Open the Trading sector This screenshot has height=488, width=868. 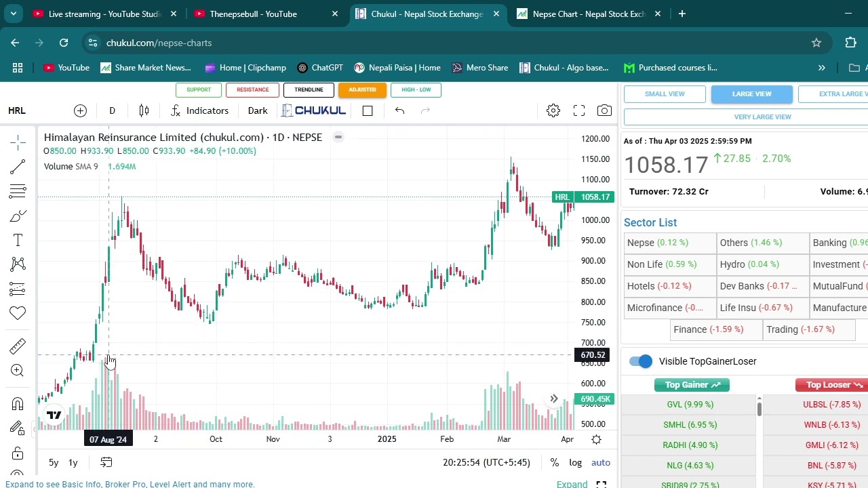click(808, 329)
